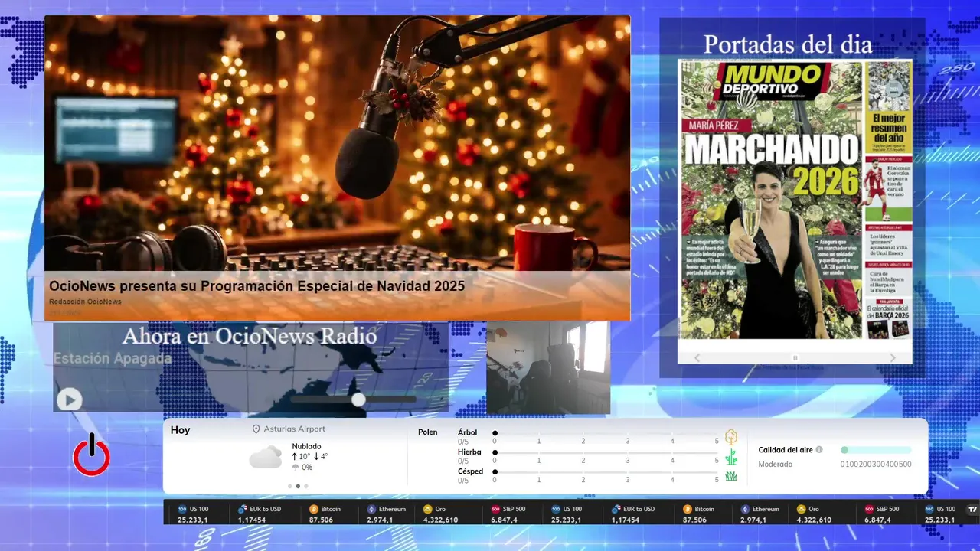Click the air quality indicator bar

click(876, 450)
